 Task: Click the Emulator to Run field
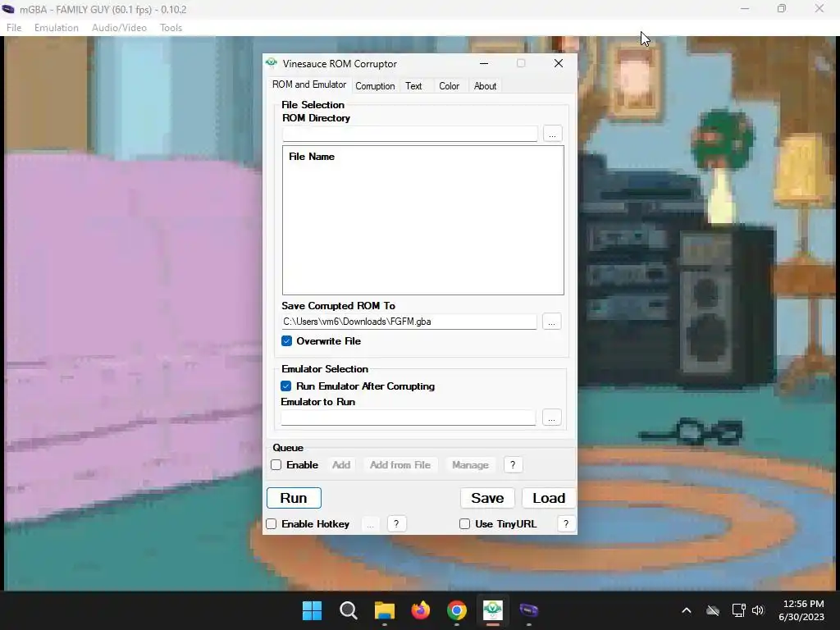409,418
